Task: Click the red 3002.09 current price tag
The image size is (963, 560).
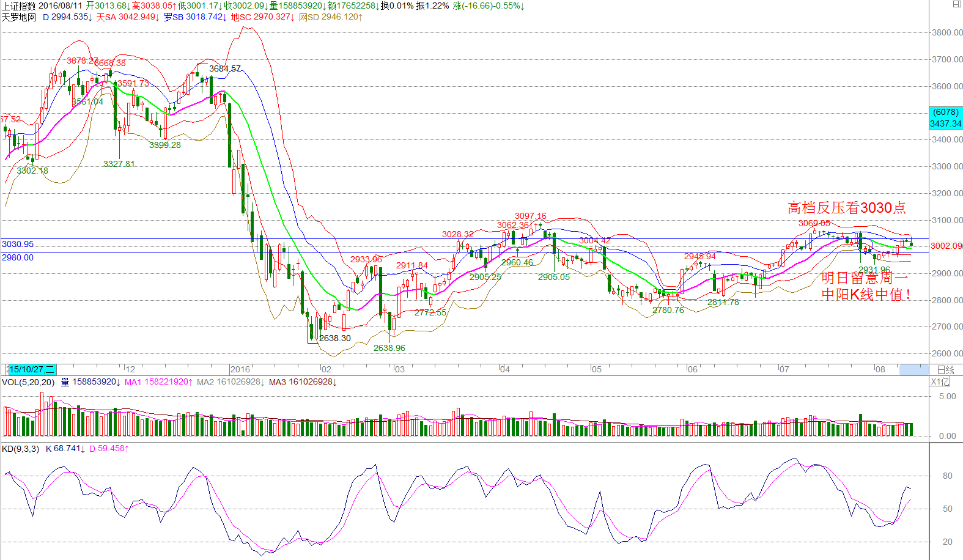Action: (946, 246)
